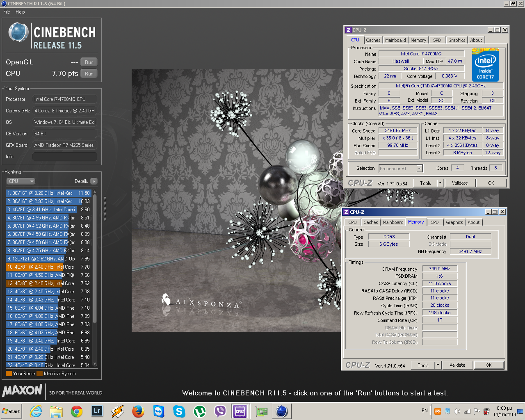Image resolution: width=525 pixels, height=420 pixels.
Task: Switch to Graphics tab in CPU window
Action: point(457,40)
